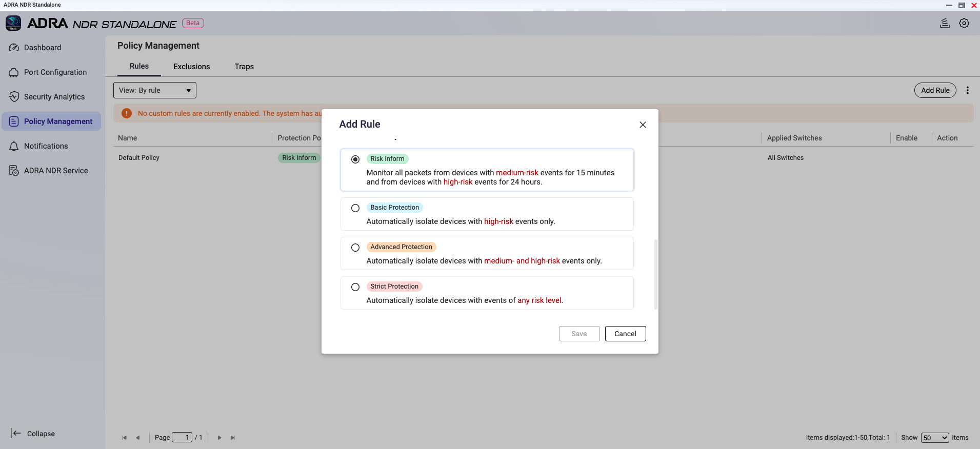Open the stacked layers icon in header
The image size is (980, 449).
click(945, 24)
